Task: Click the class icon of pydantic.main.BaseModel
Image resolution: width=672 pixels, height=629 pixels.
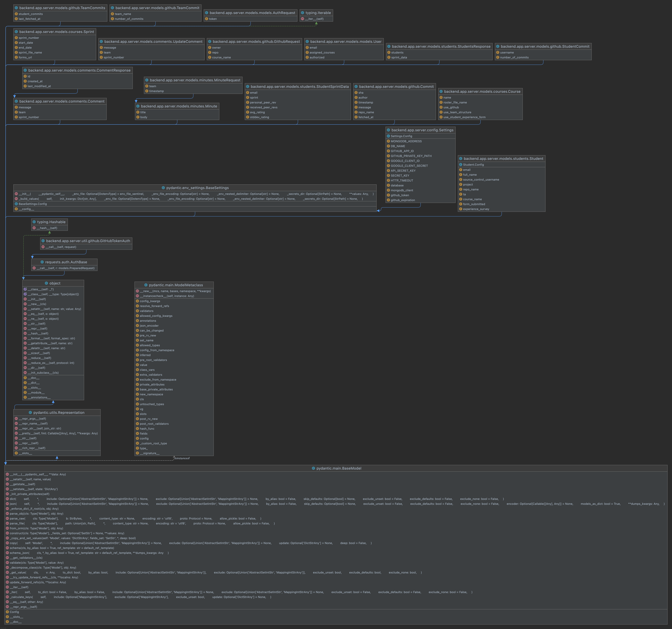Action: 313,469
